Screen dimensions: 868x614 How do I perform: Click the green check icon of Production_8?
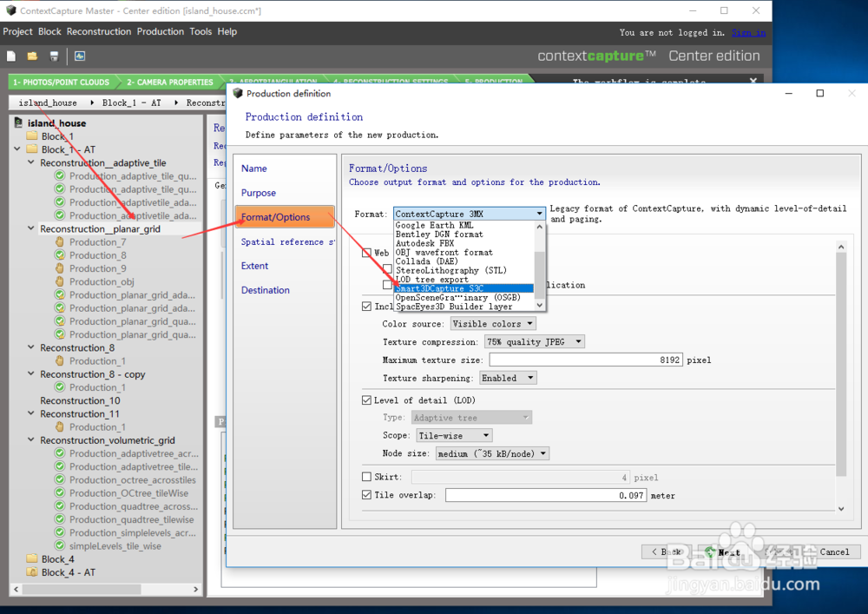coord(60,254)
